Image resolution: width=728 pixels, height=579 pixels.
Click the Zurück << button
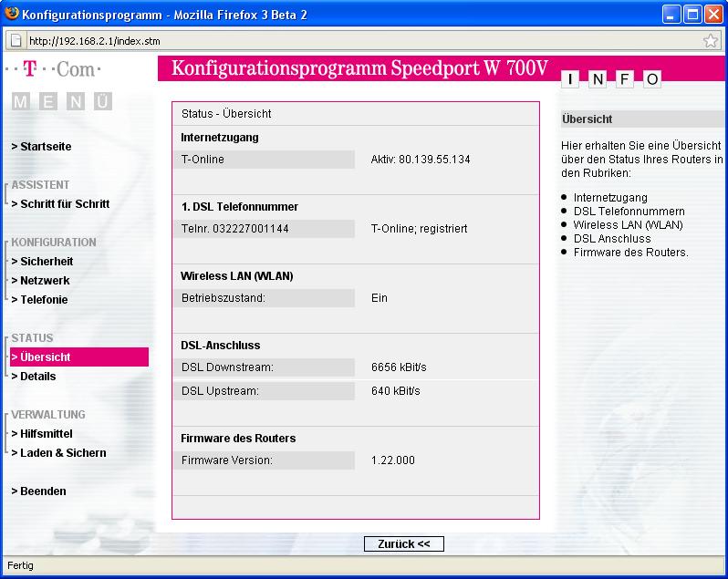coord(404,544)
